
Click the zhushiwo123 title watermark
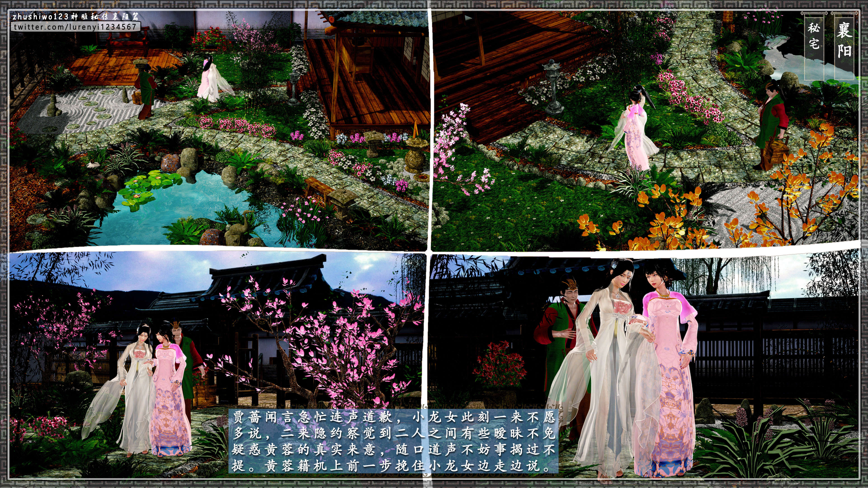click(x=75, y=17)
